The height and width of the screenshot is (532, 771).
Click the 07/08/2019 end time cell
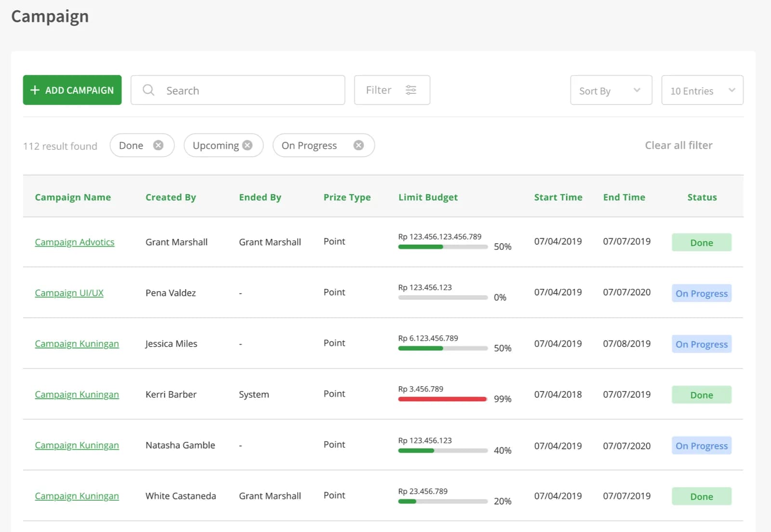(626, 344)
